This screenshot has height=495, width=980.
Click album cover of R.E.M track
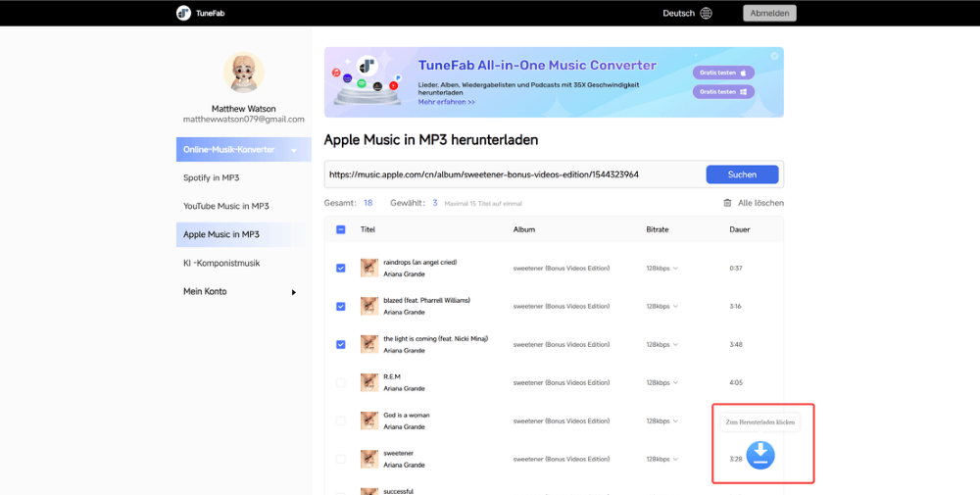[x=369, y=382]
